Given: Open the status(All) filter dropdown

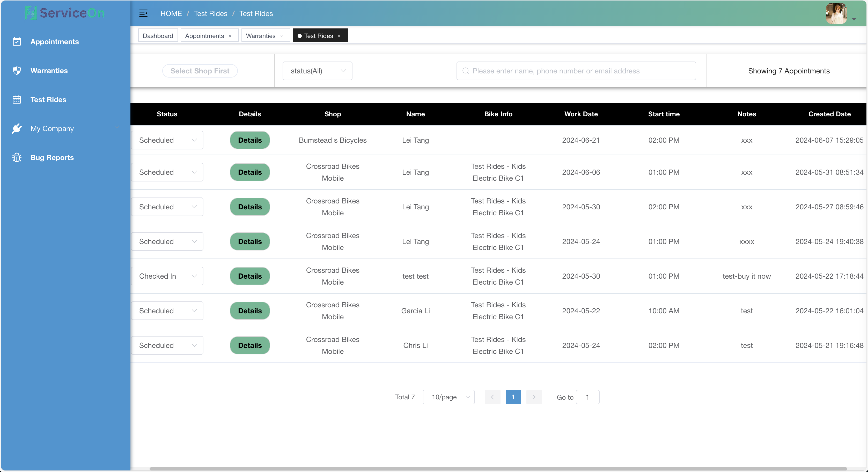Looking at the screenshot, I should [317, 71].
